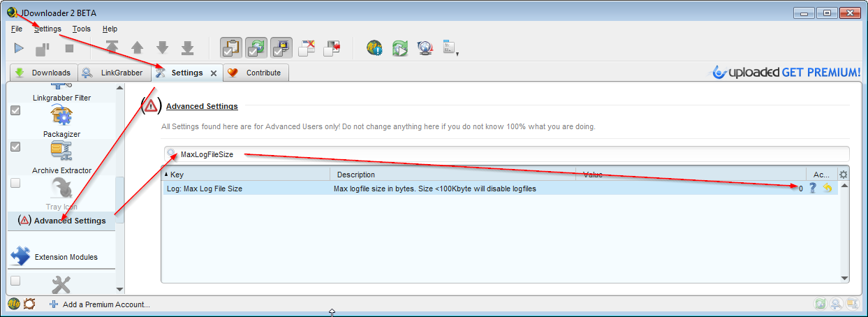Toggle auto reconnect toolbar button

point(257,47)
